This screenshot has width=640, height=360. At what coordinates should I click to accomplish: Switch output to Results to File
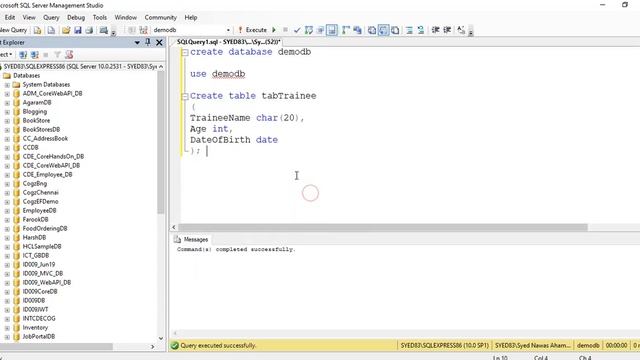click(395, 30)
